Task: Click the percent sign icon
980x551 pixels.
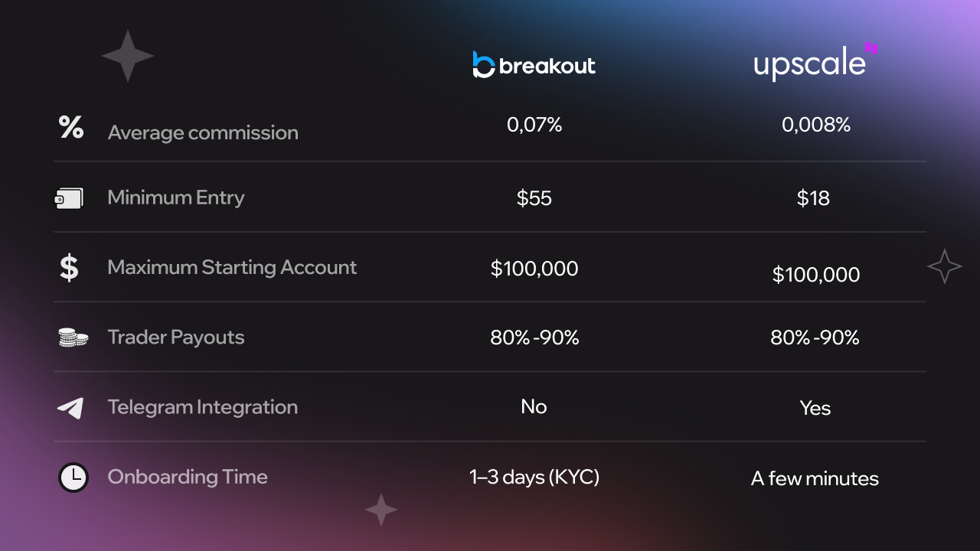Action: click(x=71, y=127)
